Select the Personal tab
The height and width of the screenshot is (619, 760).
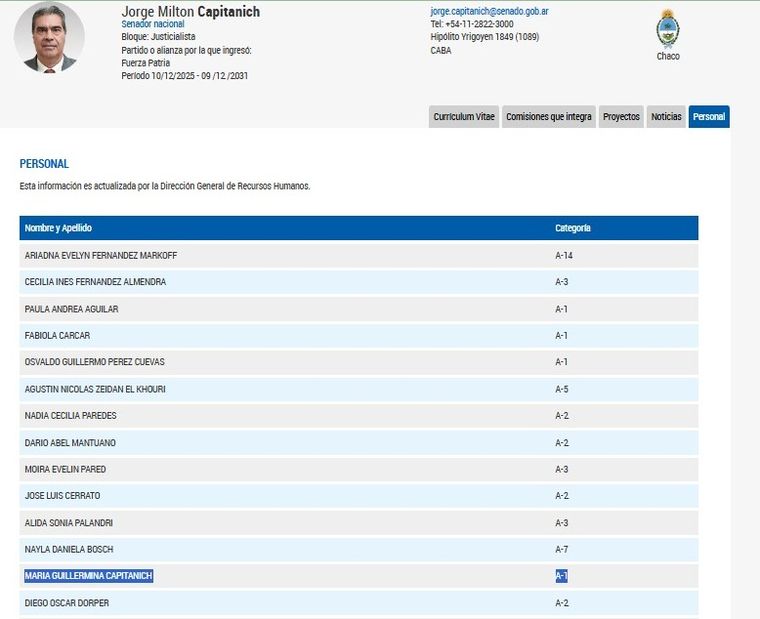pos(709,117)
